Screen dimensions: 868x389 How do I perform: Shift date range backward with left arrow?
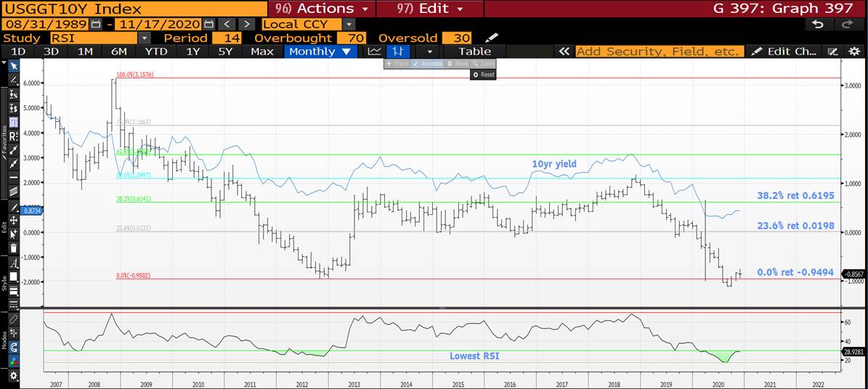[x=227, y=25]
